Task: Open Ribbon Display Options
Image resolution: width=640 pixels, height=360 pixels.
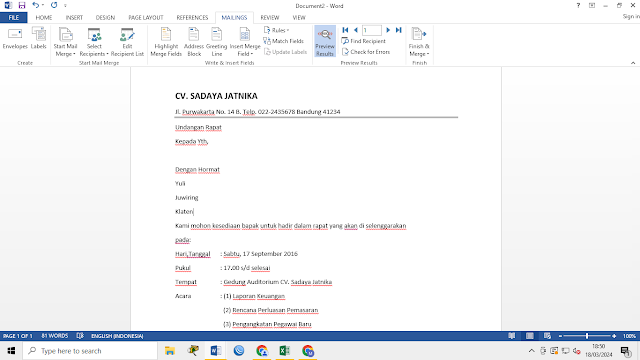Action: pos(592,5)
